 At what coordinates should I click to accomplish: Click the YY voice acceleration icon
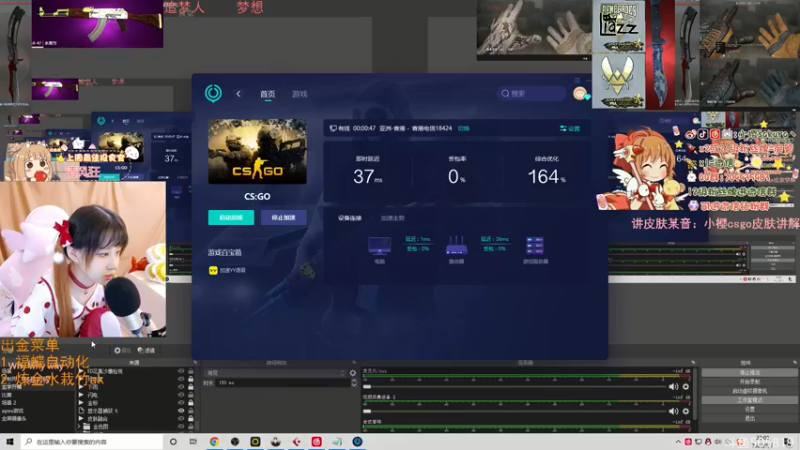pyautogui.click(x=213, y=270)
